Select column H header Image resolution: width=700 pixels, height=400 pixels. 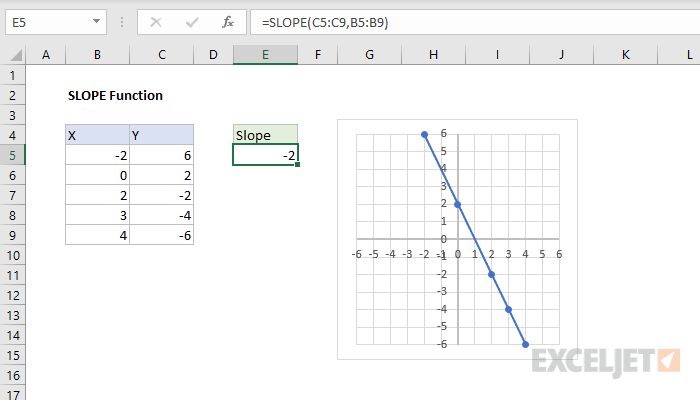[x=433, y=55]
